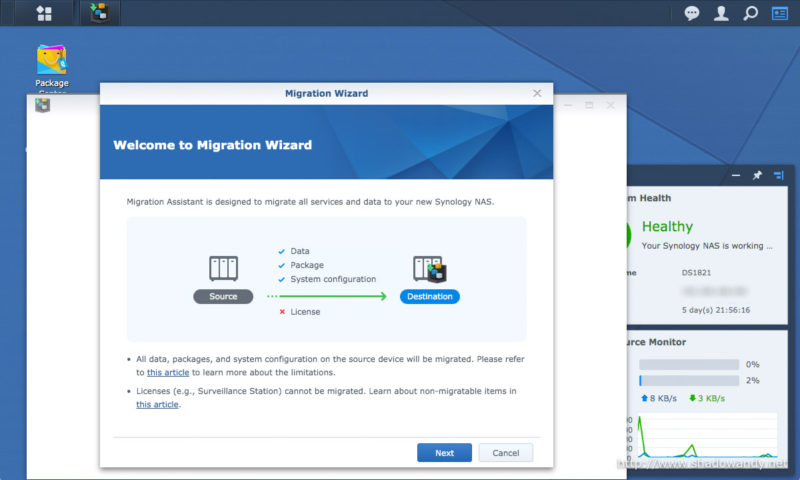Open widget panel layout settings icon

(x=779, y=175)
